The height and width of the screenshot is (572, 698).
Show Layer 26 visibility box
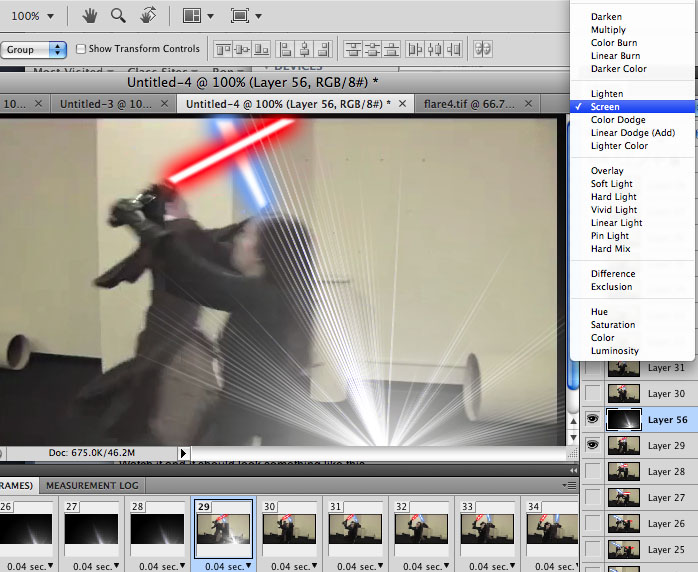592,523
